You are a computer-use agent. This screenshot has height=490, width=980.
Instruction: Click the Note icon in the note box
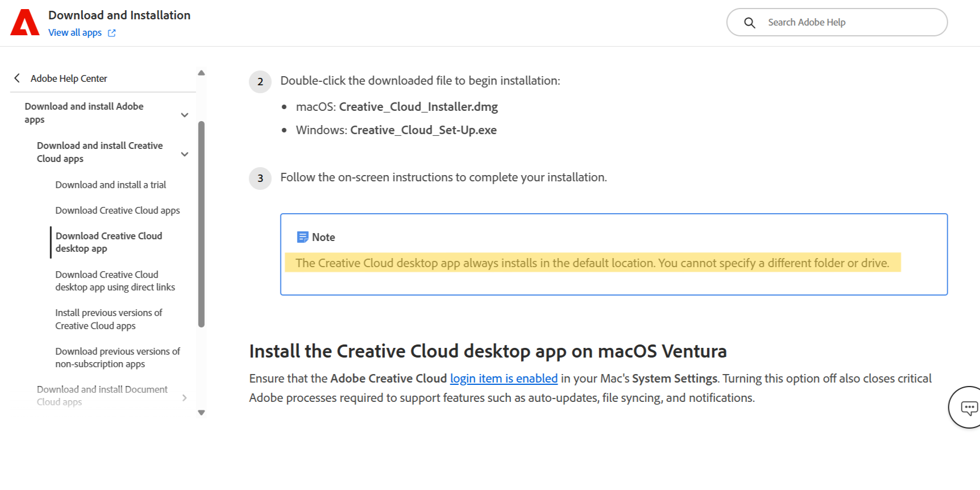tap(302, 237)
